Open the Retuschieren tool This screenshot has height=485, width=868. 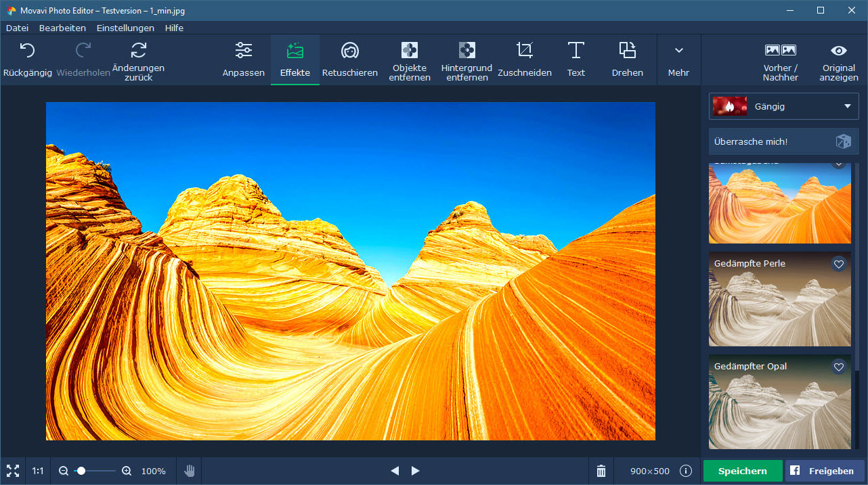(x=350, y=60)
